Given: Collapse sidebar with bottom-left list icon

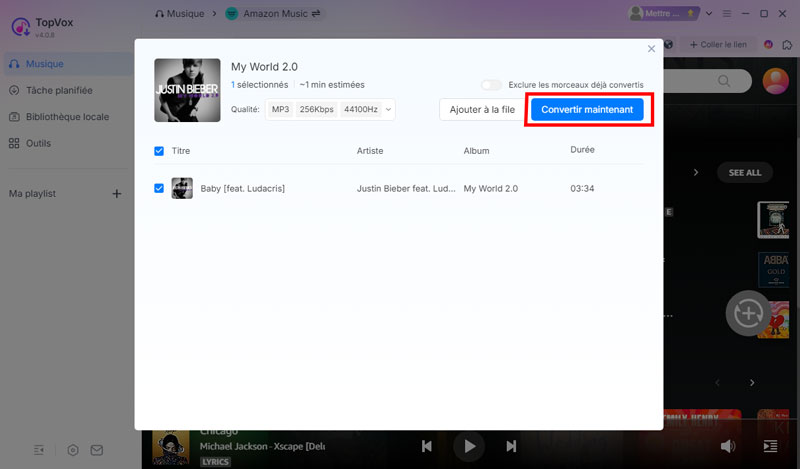Looking at the screenshot, I should [39, 450].
